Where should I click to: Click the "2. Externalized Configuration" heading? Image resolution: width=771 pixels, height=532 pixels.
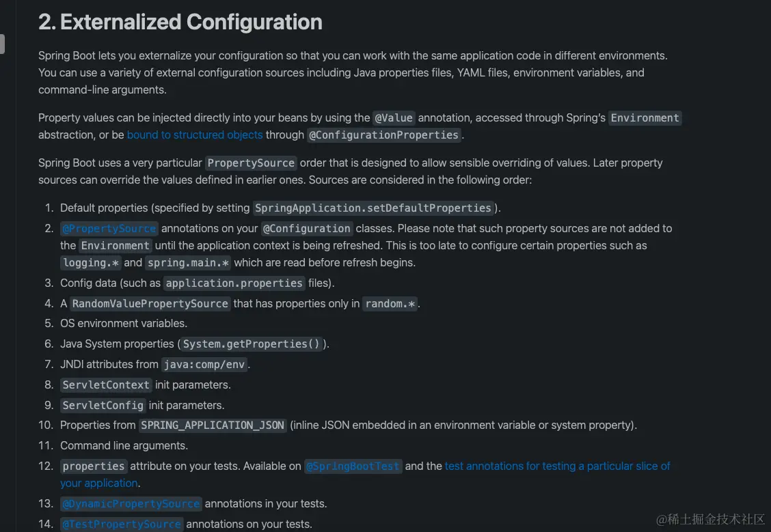coord(180,23)
